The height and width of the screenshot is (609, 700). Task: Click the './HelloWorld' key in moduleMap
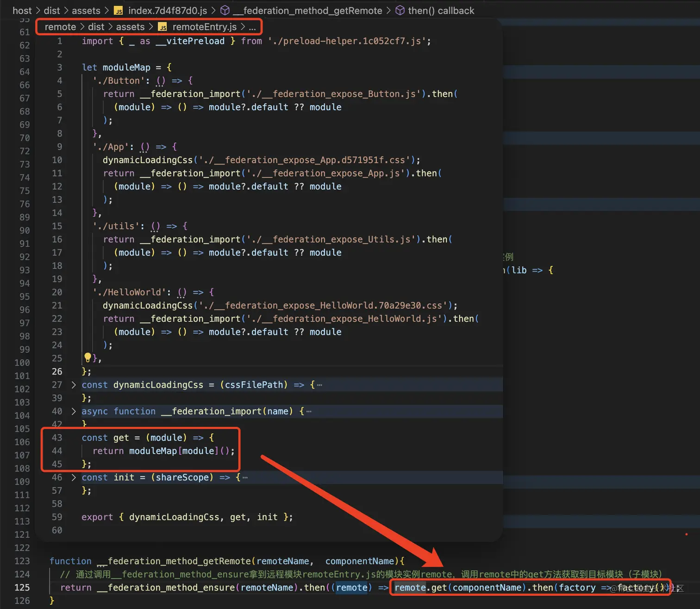[x=130, y=292]
